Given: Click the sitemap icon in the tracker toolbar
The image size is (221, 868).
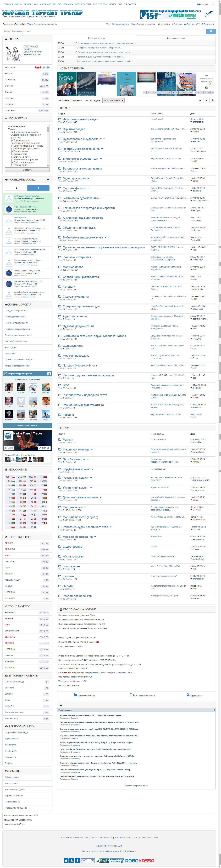Looking at the screenshot, I should 212,100.
